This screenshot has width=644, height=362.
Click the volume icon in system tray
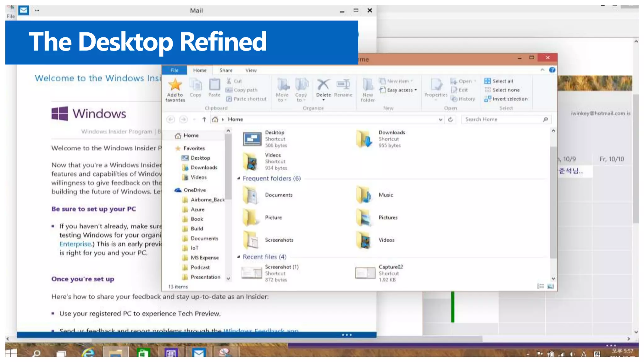pyautogui.click(x=571, y=354)
